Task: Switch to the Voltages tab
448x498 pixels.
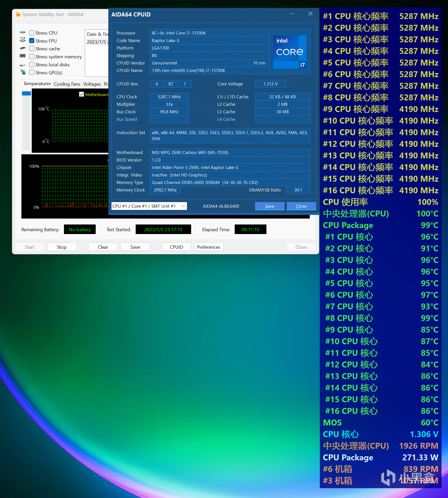Action: tap(92, 84)
